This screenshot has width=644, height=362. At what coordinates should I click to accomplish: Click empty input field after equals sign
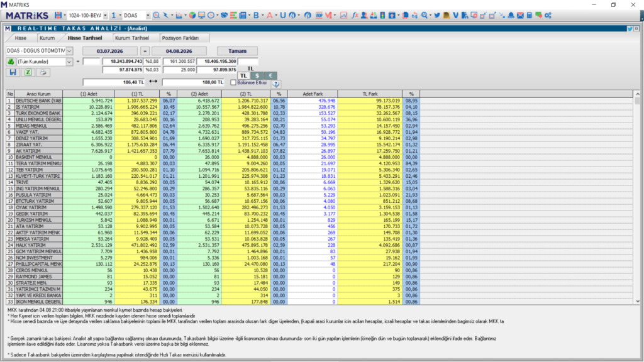pyautogui.click(x=91, y=62)
